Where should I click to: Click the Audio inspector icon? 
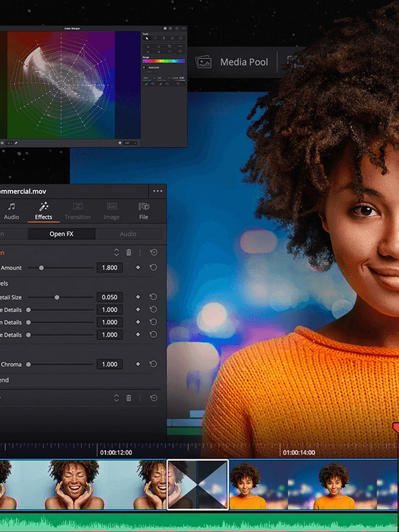12,210
